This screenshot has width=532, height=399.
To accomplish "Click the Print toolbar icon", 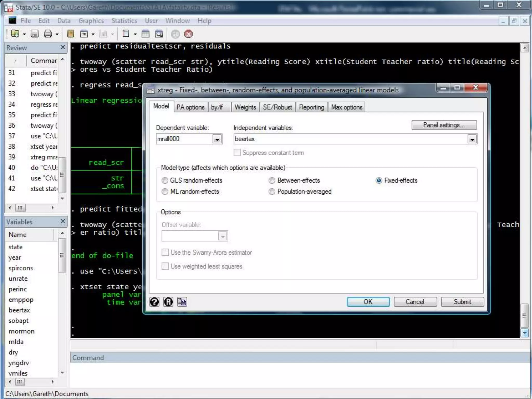I will 48,34.
